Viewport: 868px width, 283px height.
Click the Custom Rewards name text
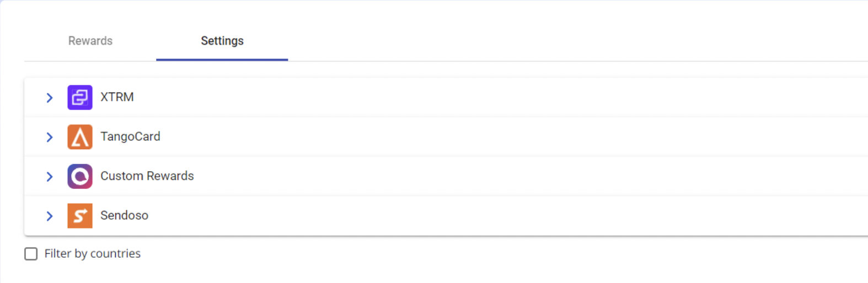(x=147, y=176)
